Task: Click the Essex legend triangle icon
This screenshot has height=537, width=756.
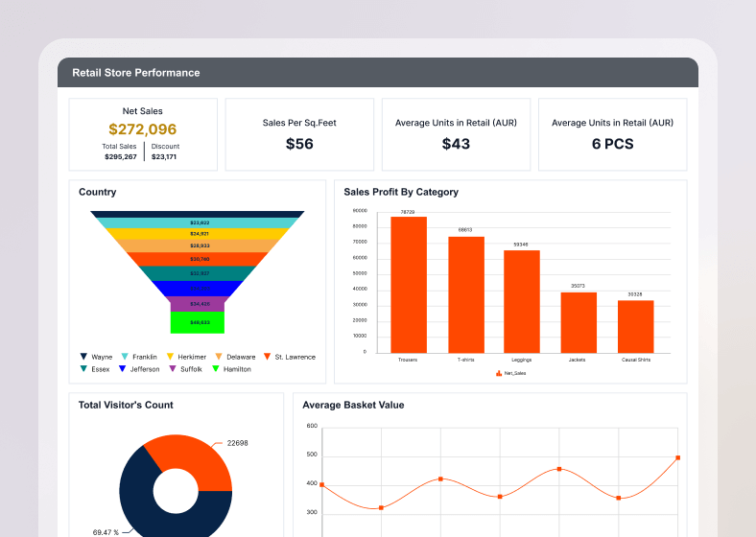Action: point(83,368)
